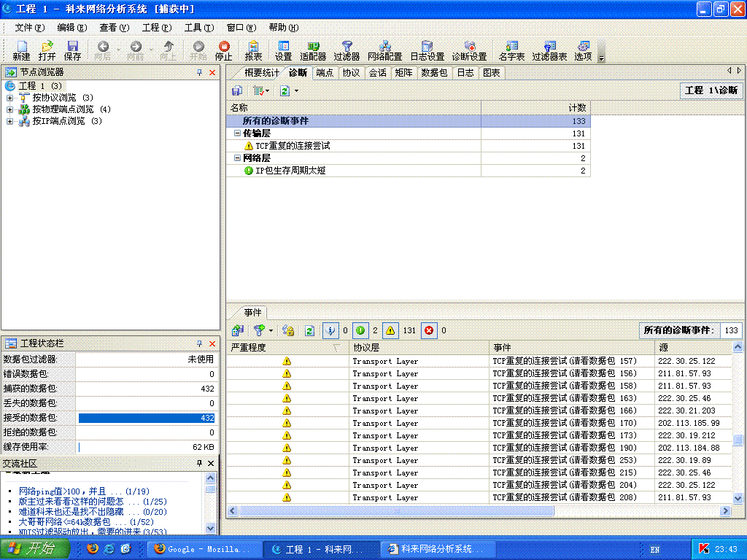Expand the 按协议浏览 tree node

[10, 98]
